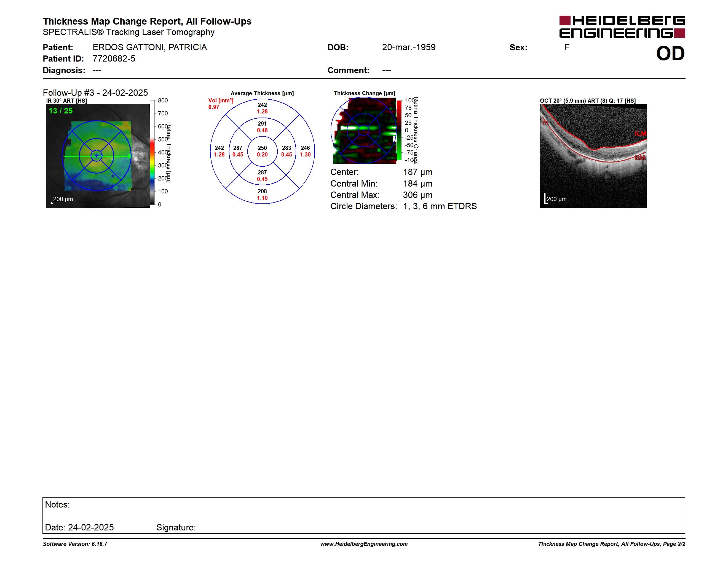Image resolution: width=728 pixels, height=563 pixels.
Task: Click the Thickness Change [µm] heading
Action: (x=365, y=93)
